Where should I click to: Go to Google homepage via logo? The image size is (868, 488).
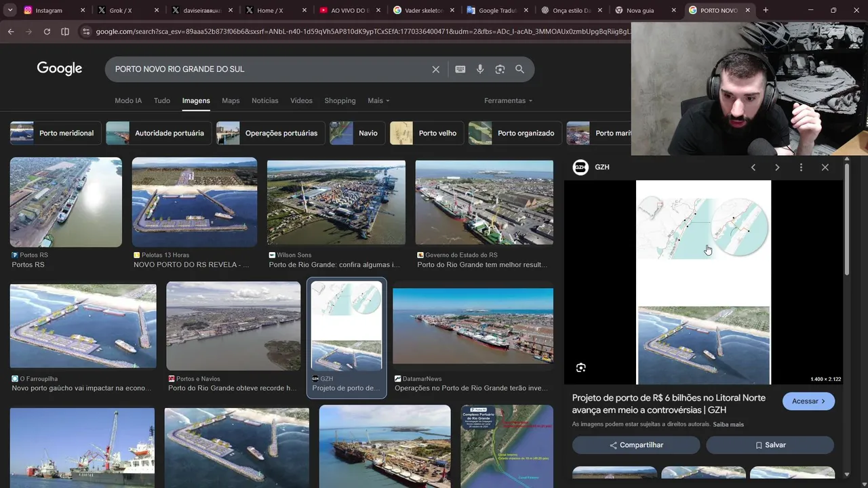pyautogui.click(x=60, y=68)
